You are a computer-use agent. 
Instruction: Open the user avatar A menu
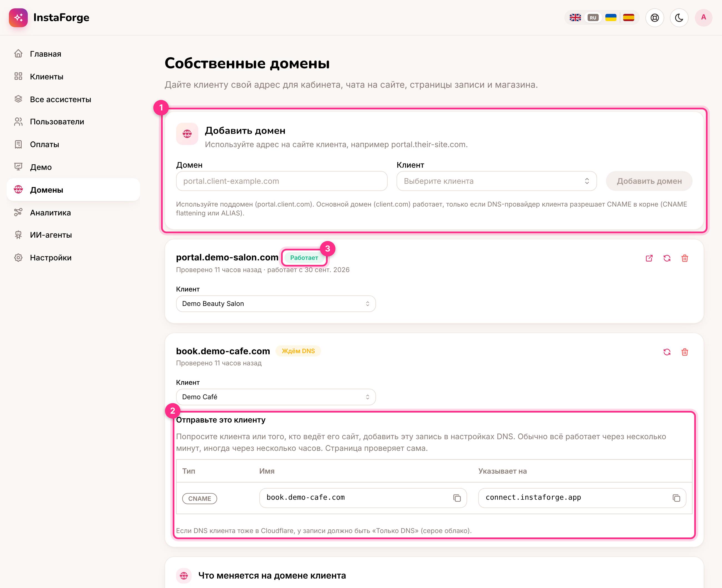pyautogui.click(x=703, y=17)
